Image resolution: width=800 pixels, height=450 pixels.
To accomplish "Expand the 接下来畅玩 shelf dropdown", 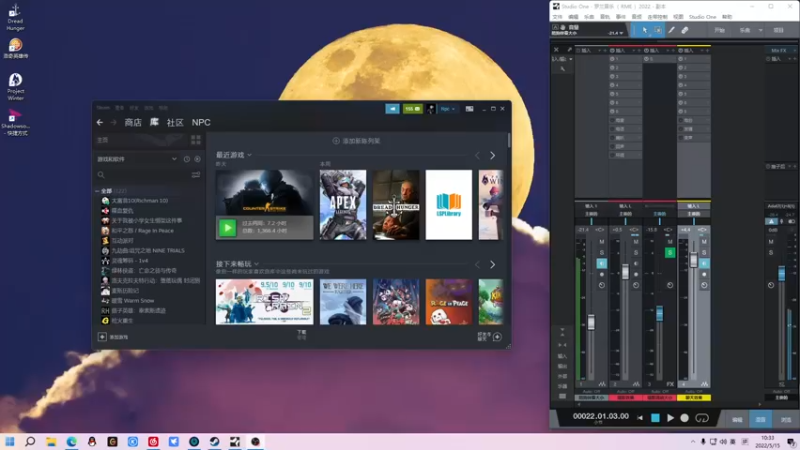I will click(257, 264).
